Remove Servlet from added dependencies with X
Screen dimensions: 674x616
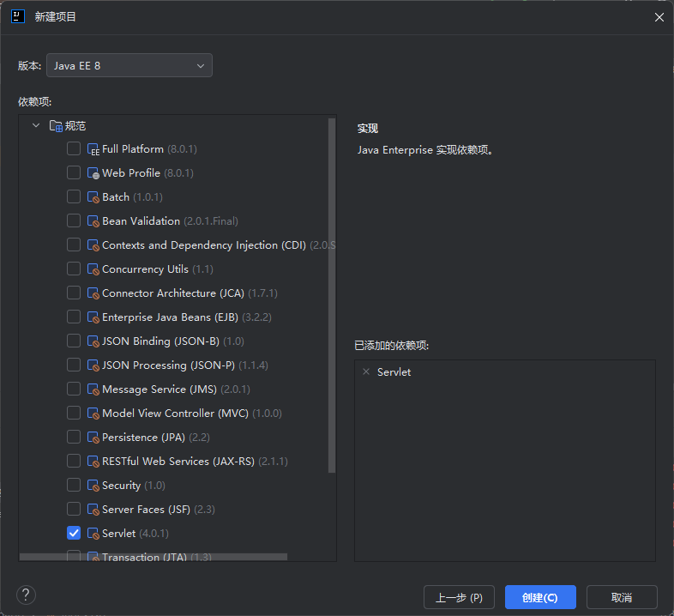point(366,371)
